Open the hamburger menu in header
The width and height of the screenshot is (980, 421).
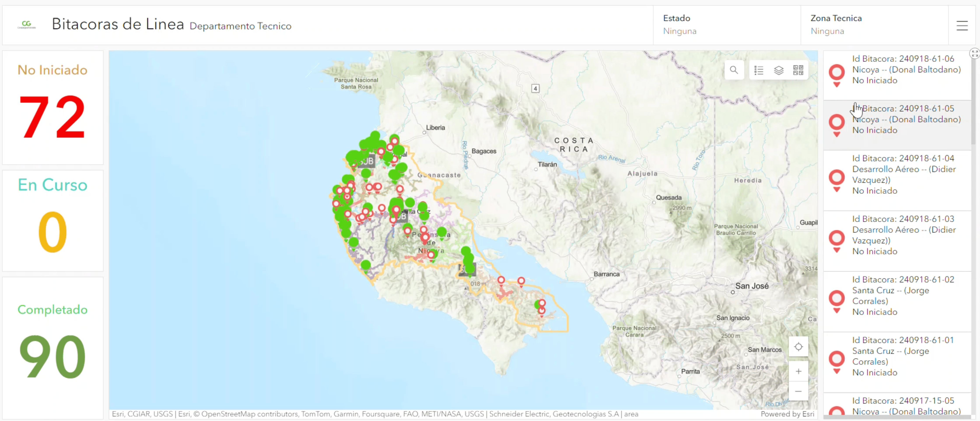pos(962,25)
